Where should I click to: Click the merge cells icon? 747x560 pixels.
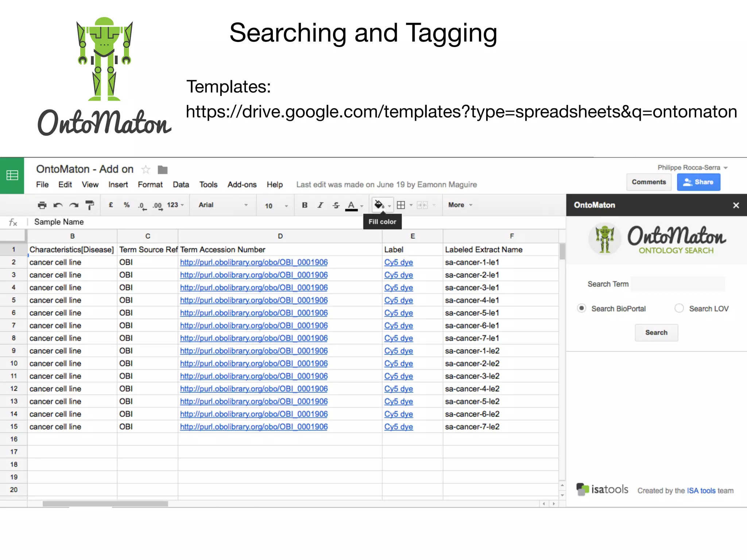[x=422, y=205]
